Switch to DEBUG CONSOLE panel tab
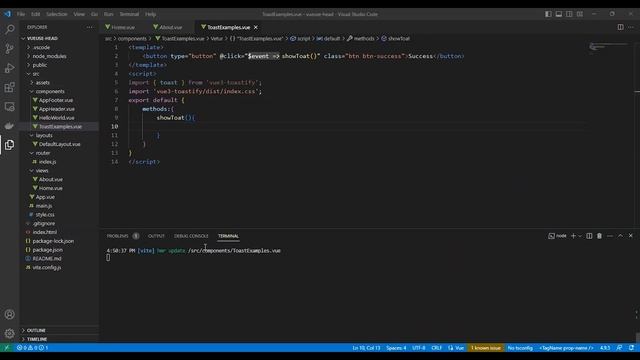 click(191, 236)
